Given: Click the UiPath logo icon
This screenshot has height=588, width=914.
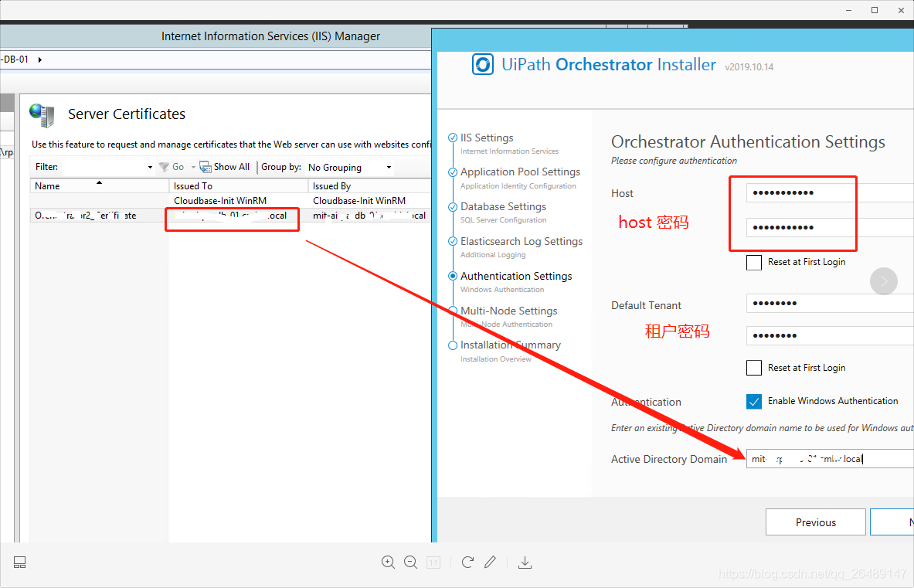Looking at the screenshot, I should 483,65.
